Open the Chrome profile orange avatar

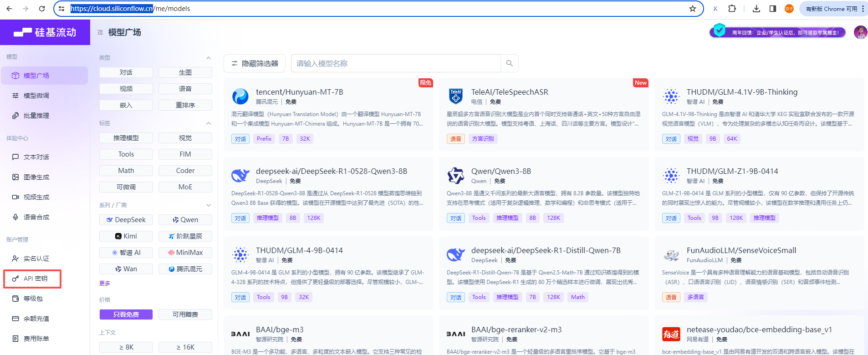789,9
